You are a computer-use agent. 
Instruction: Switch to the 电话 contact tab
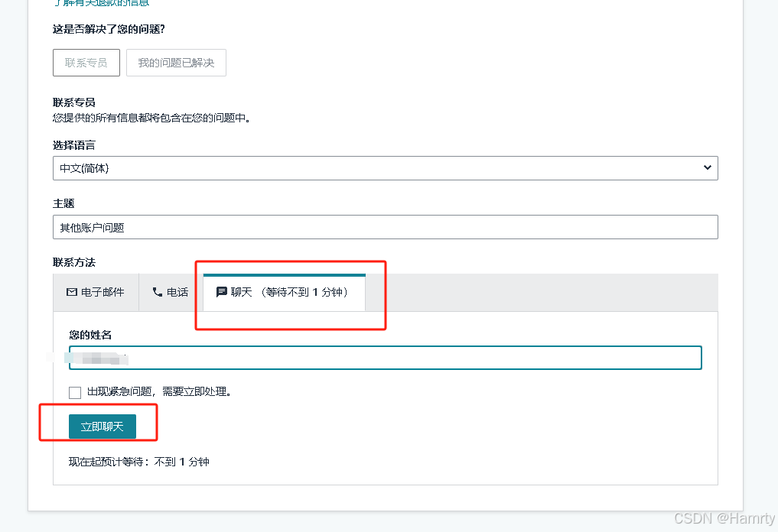(x=171, y=293)
